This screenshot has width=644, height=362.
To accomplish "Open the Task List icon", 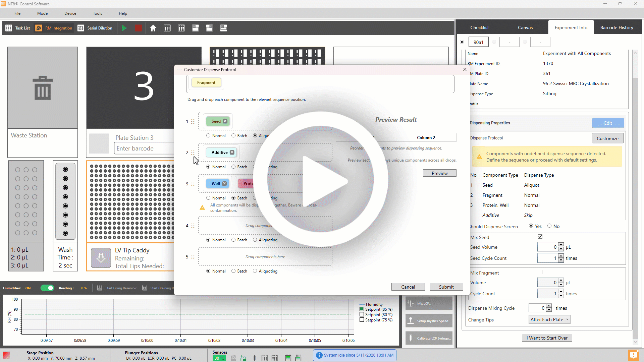I will 9,28.
